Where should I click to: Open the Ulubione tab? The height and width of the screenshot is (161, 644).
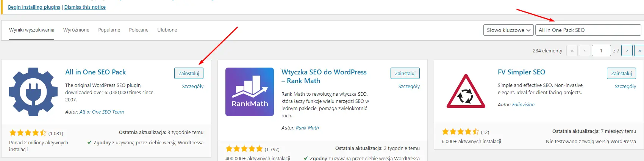[167, 30]
